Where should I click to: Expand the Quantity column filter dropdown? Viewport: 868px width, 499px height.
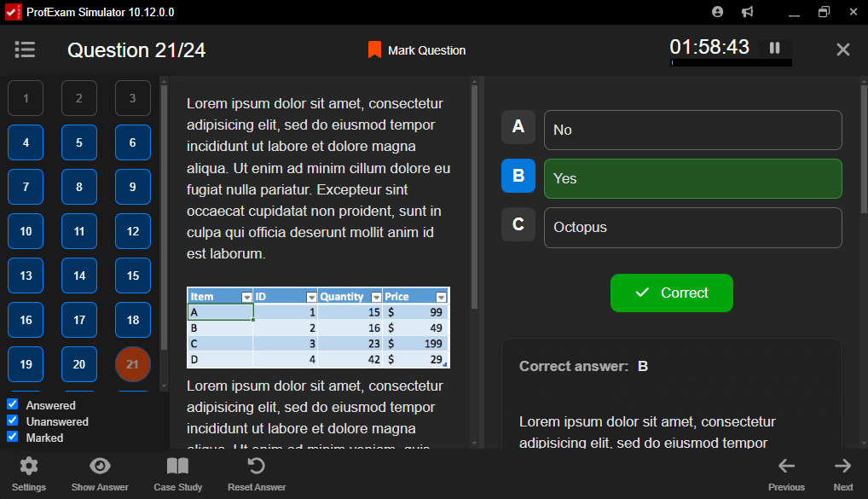pyautogui.click(x=376, y=297)
